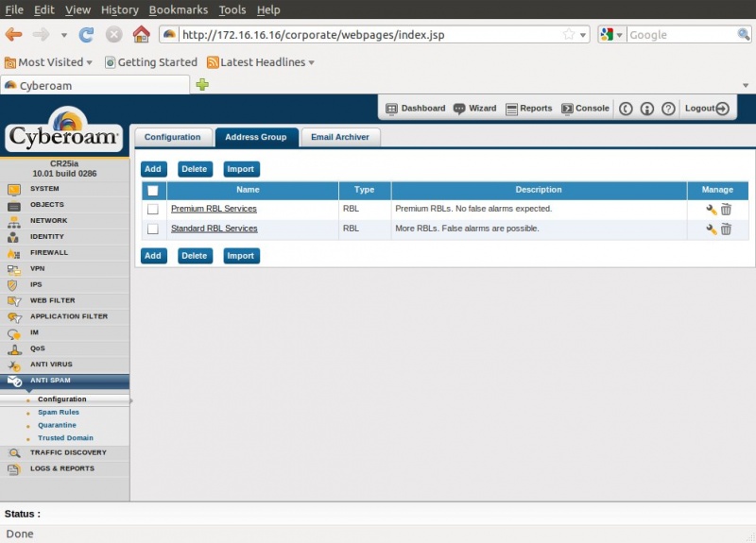Click the edit wrench for Standard RBL Services
The image size is (756, 543).
click(x=711, y=229)
